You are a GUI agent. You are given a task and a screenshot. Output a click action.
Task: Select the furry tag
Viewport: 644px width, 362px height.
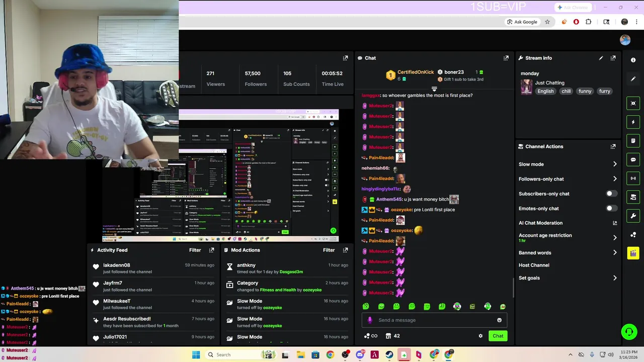pos(605,92)
